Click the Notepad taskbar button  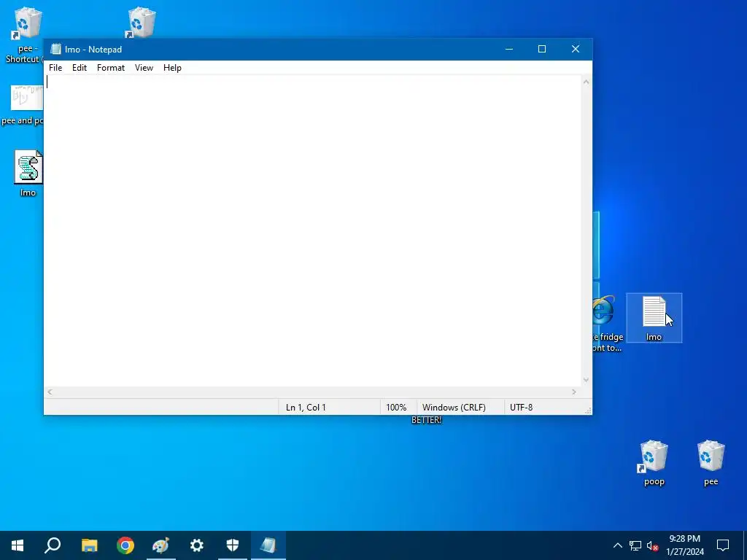(x=268, y=545)
